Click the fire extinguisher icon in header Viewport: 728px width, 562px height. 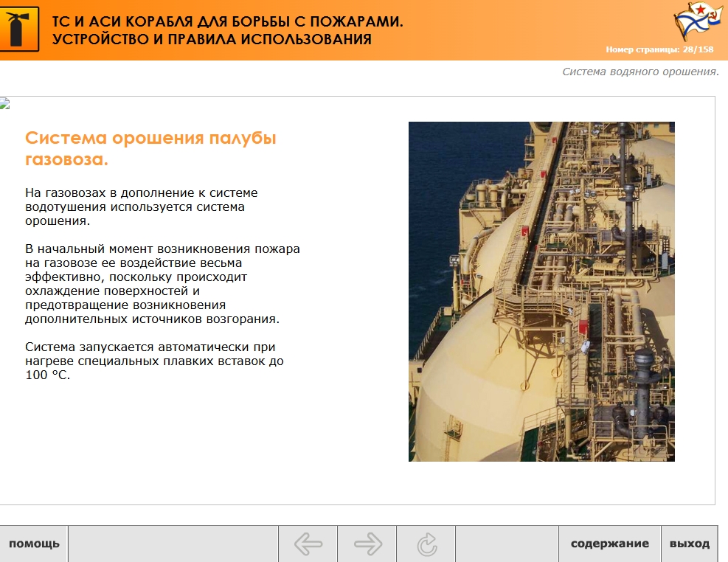coord(18,30)
